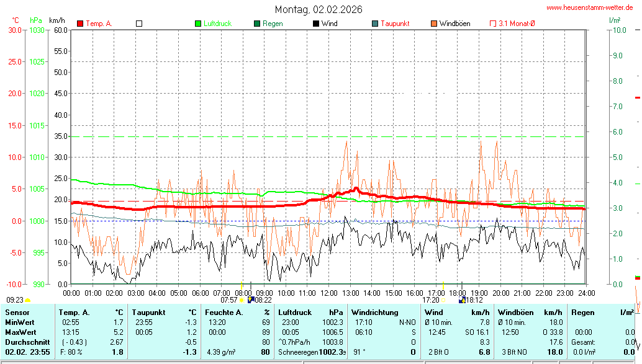Click the Feuchte A. column header
The width and height of the screenshot is (642, 364).
[224, 313]
